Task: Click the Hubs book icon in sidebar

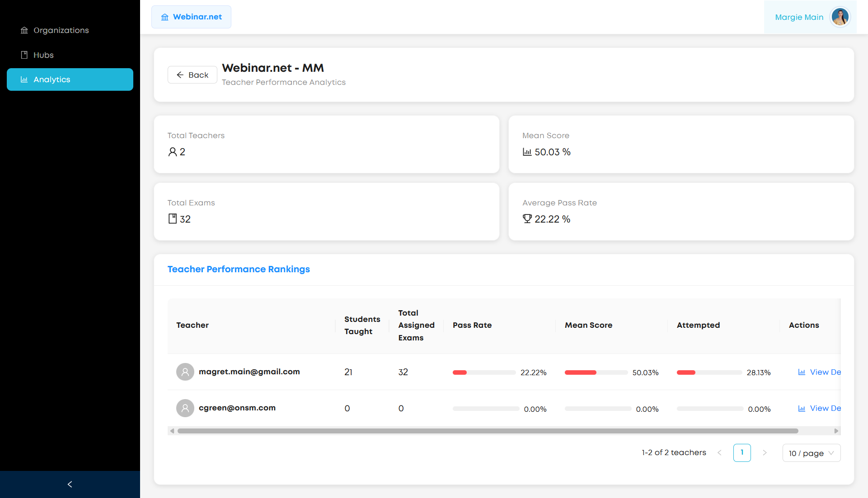Action: point(24,55)
